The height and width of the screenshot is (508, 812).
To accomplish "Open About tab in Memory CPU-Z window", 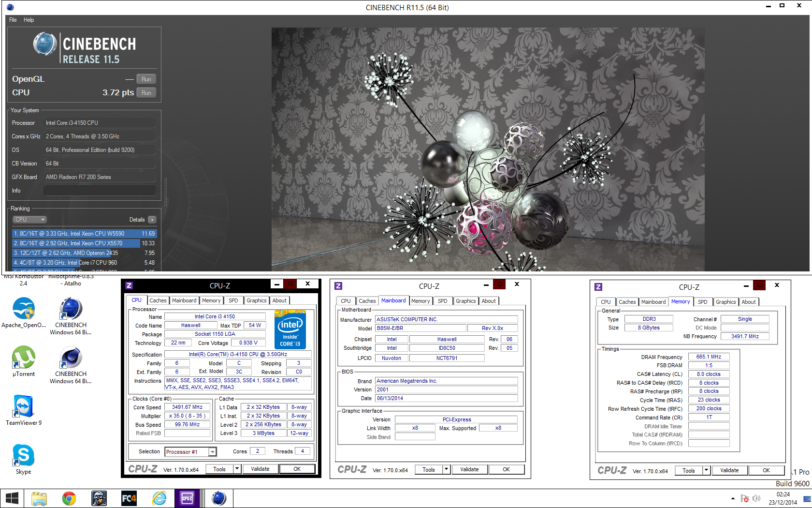I will tap(749, 302).
